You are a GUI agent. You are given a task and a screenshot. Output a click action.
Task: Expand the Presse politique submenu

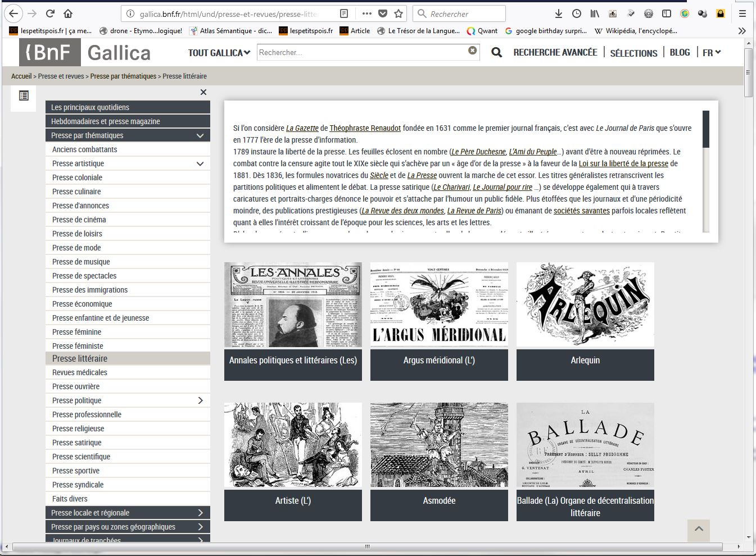tap(200, 400)
